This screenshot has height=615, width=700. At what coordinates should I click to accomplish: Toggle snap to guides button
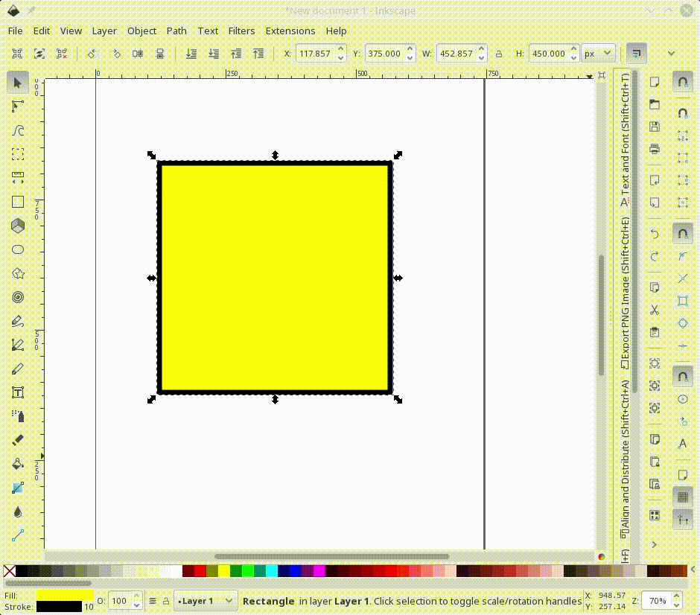pos(683,520)
